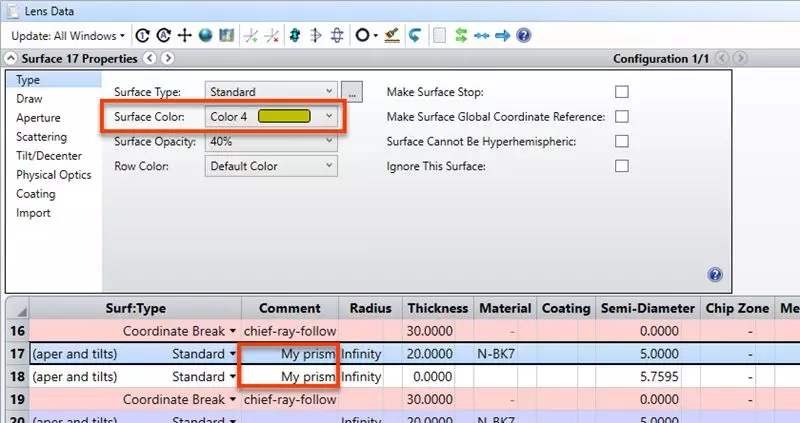Open the Update: All Windows dropdown
The image size is (800, 423).
[x=68, y=36]
